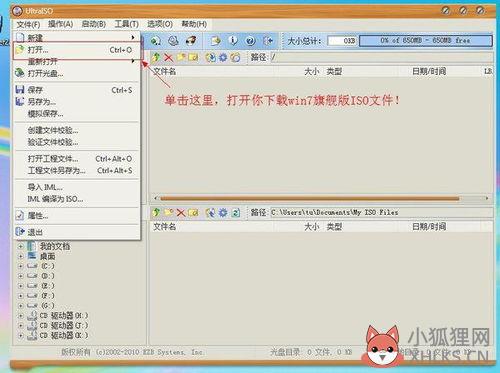This screenshot has width=500, height=373.
Task: Expand the 桌面 tree node
Action: pyautogui.click(x=21, y=256)
